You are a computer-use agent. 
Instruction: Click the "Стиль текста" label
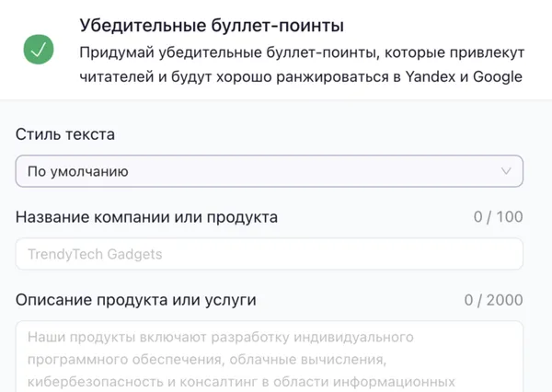(x=65, y=133)
